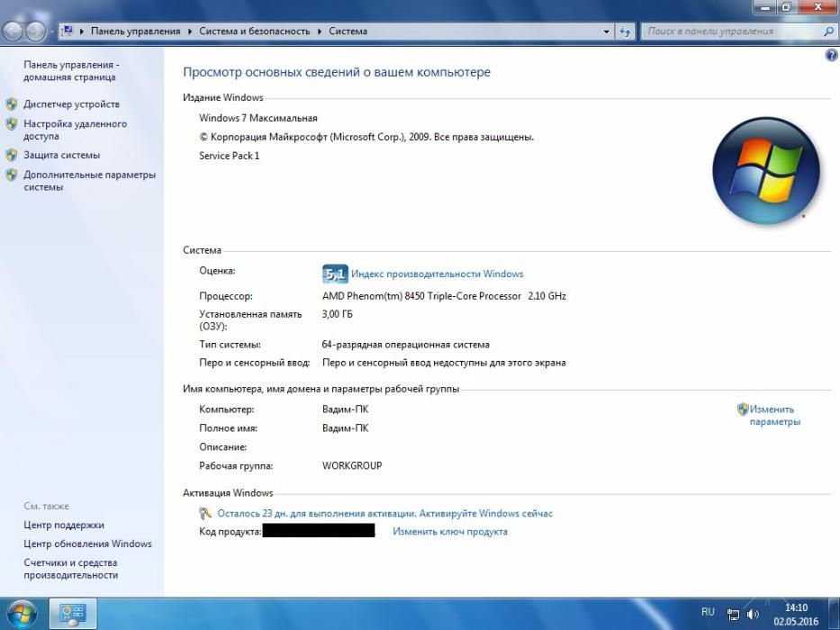Click the network icon in system tray

(734, 615)
